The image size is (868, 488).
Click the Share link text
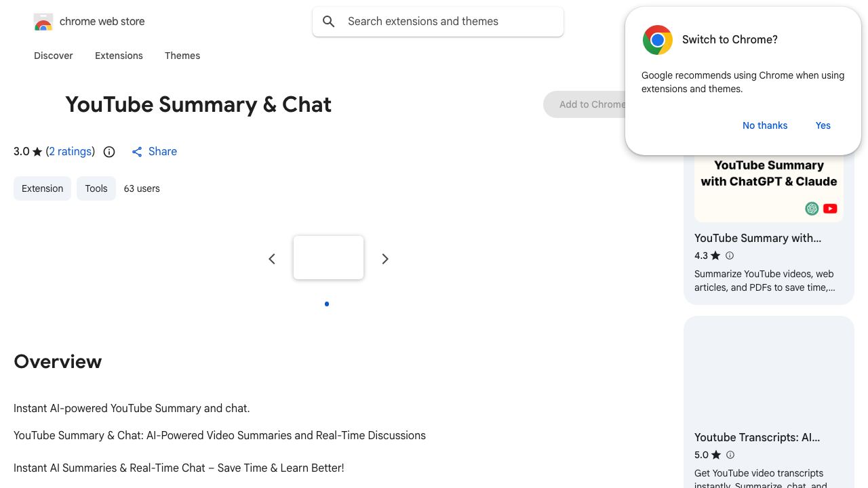point(163,152)
